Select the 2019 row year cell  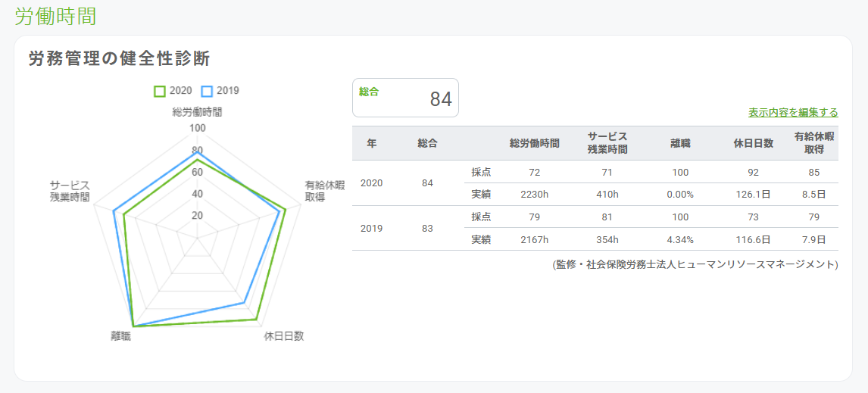point(371,228)
